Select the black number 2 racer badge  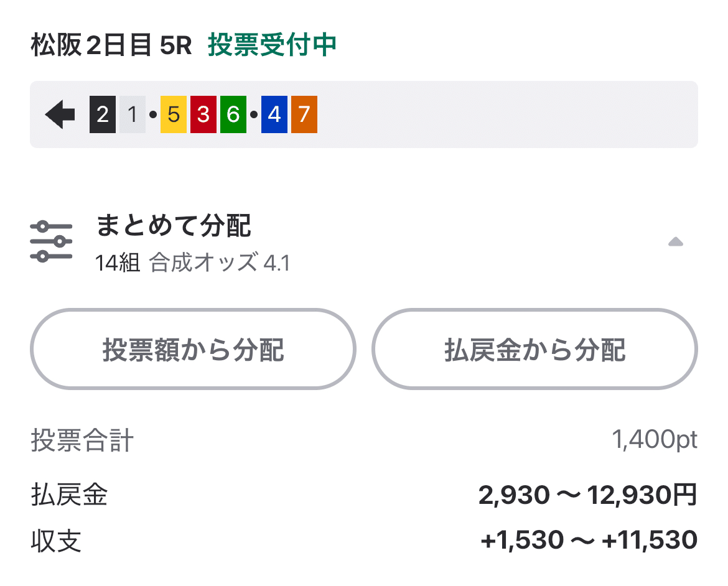point(101,114)
